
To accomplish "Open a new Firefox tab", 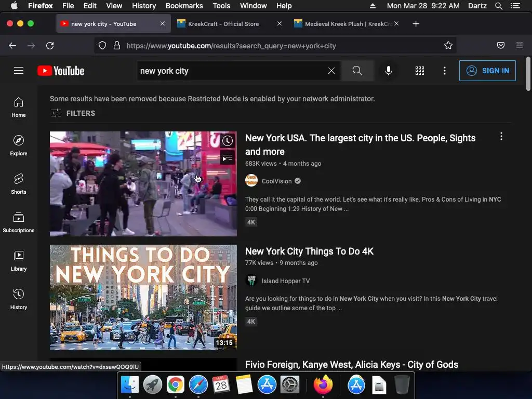I will coord(416,24).
